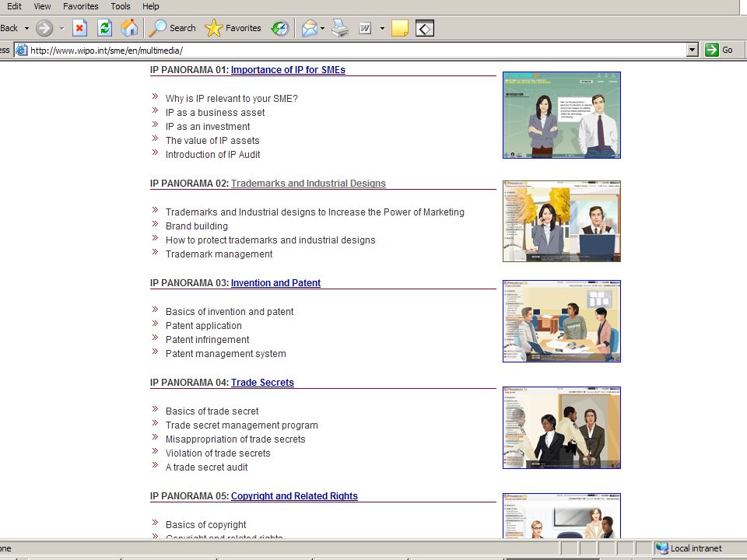Open the Back button dropdown arrow
The height and width of the screenshot is (560, 747).
coord(26,29)
